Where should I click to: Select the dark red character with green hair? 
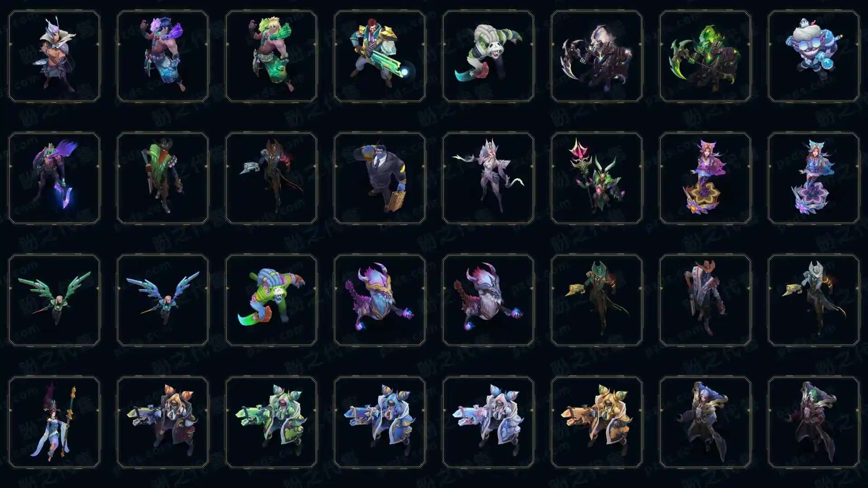click(814, 422)
